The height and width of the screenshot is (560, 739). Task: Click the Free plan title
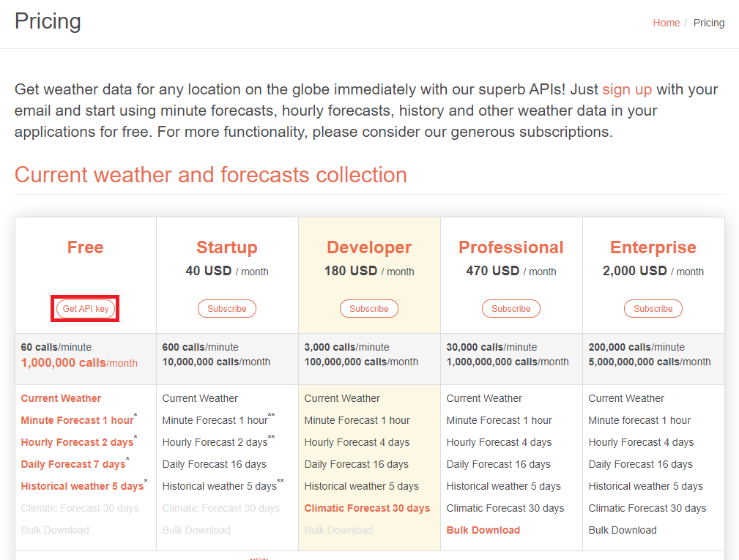coord(84,247)
